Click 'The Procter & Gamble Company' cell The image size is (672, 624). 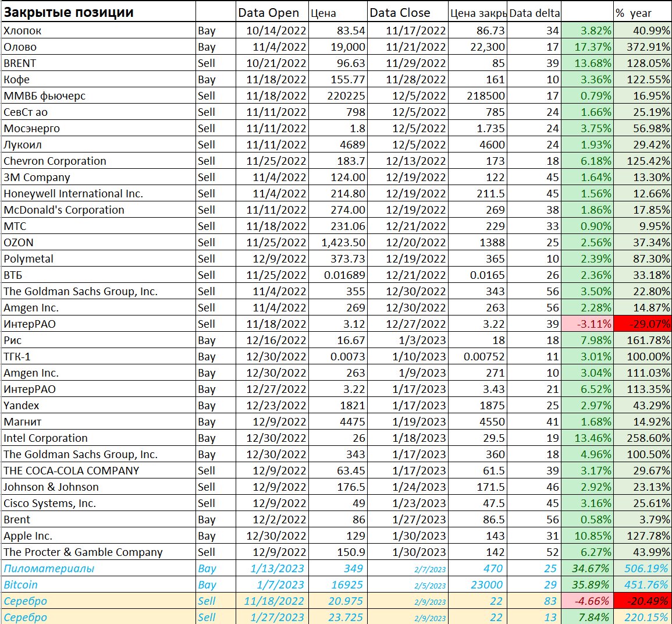click(x=98, y=552)
